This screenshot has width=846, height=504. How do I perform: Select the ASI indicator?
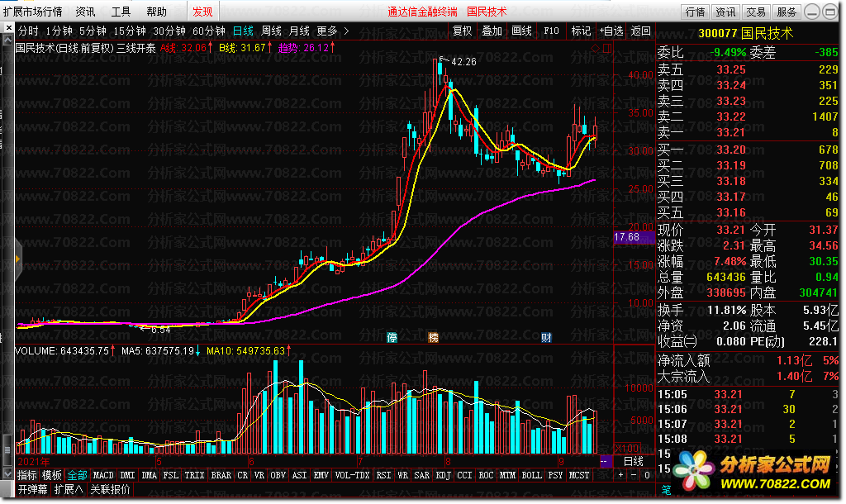(299, 475)
